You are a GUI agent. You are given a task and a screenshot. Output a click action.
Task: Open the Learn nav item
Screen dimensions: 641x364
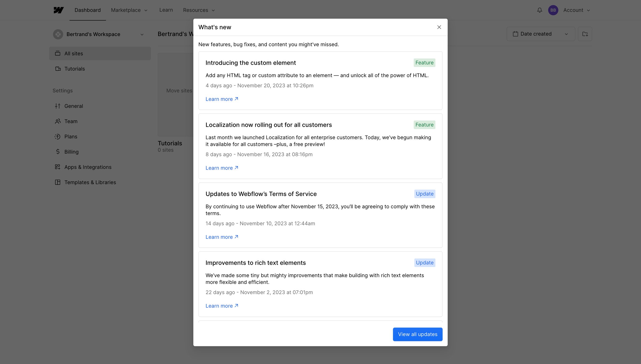click(x=166, y=10)
